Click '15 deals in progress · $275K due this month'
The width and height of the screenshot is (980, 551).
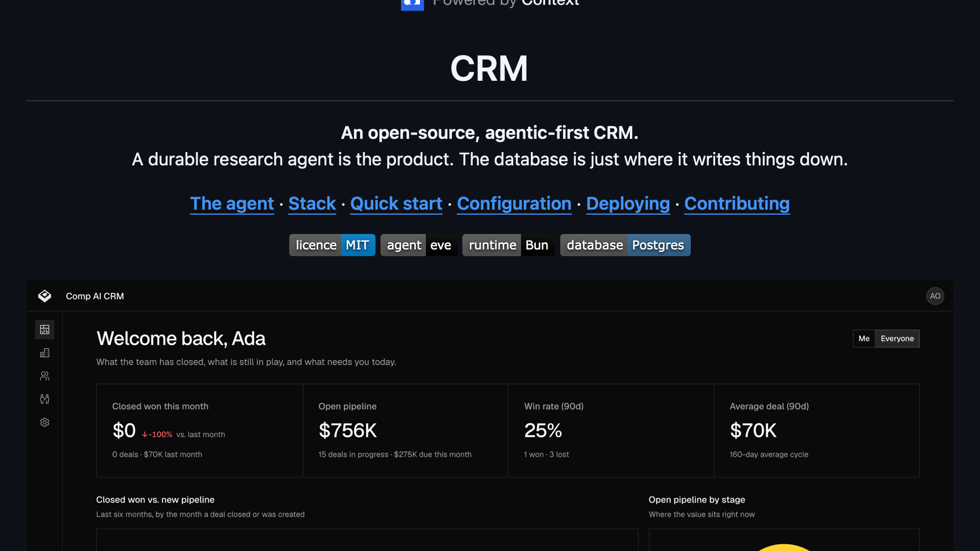(x=395, y=454)
